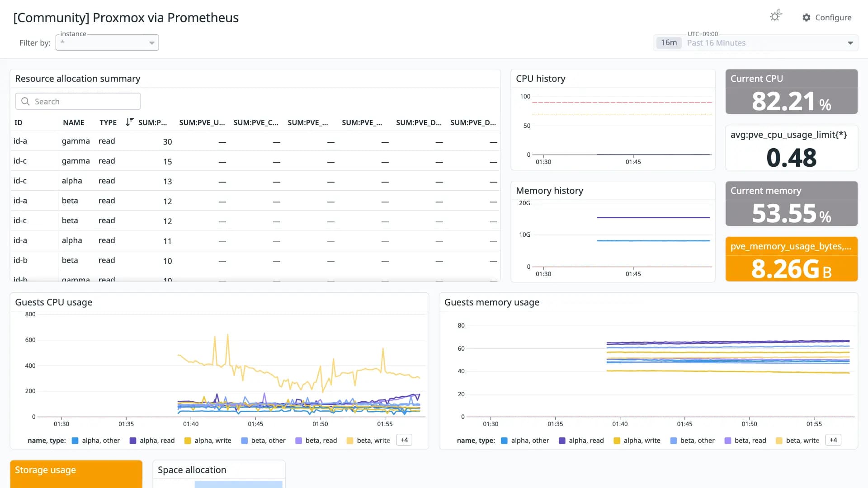Click the pve_memory_usage_bytes 8.26GB widget
The width and height of the screenshot is (868, 488).
pyautogui.click(x=792, y=259)
